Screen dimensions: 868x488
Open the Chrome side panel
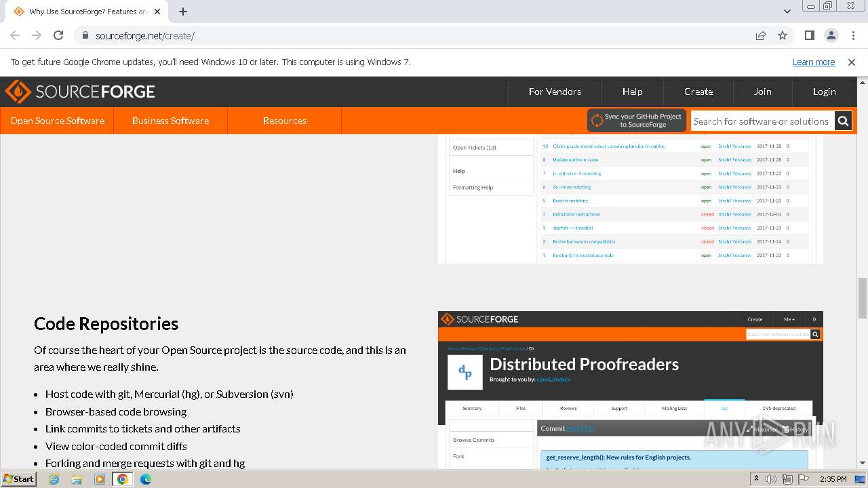[x=810, y=36]
